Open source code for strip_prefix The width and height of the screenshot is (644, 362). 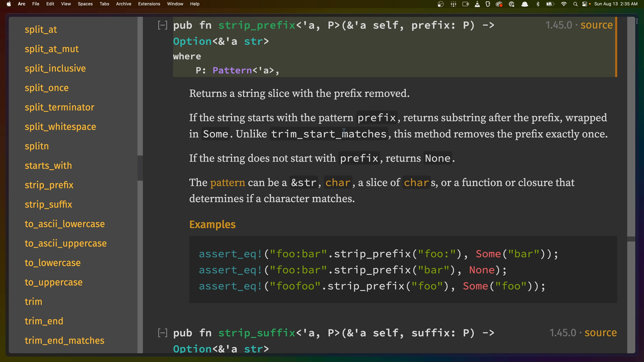(x=596, y=25)
